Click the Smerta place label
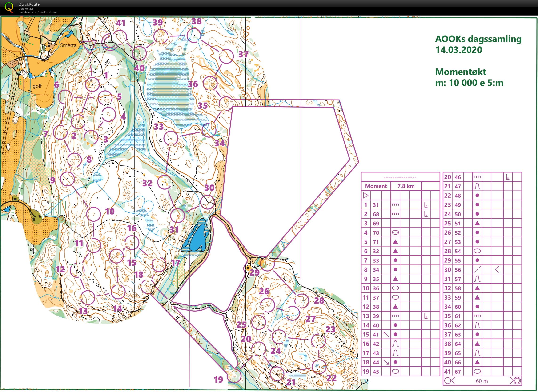Viewport: 538px width, 392px height. tap(68, 45)
